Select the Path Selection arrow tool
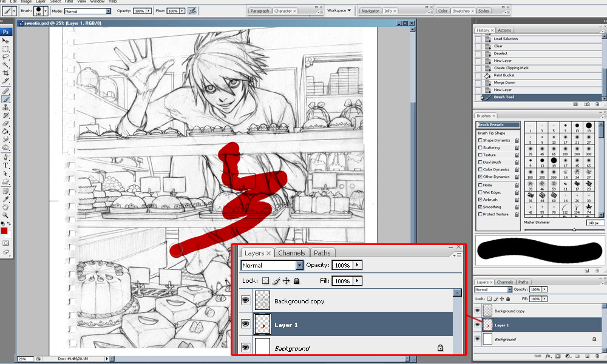Image resolution: width=607 pixels, height=364 pixels. point(5,174)
